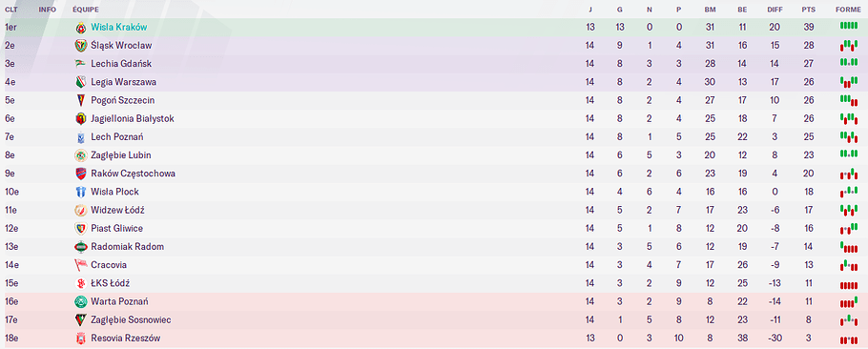
Task: View Wisla Kraków form indicator bars
Action: [848, 26]
